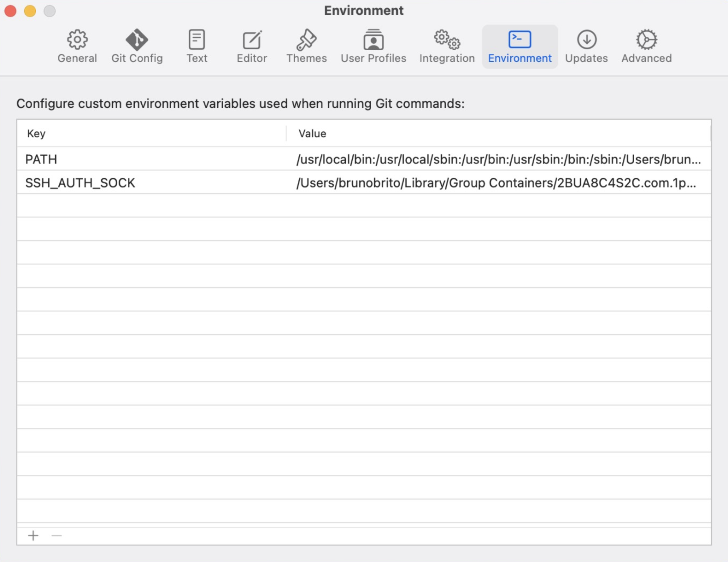
Task: Minimize the Environment window
Action: (x=30, y=11)
